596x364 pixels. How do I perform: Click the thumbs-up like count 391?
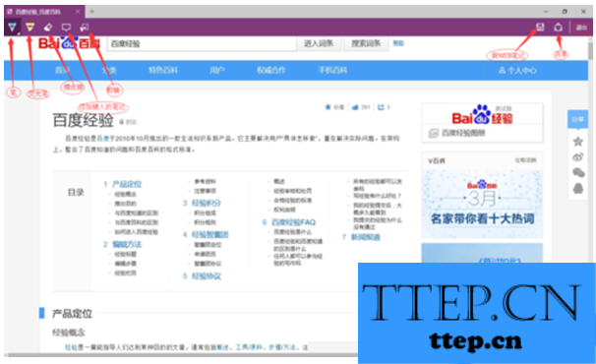[361, 107]
